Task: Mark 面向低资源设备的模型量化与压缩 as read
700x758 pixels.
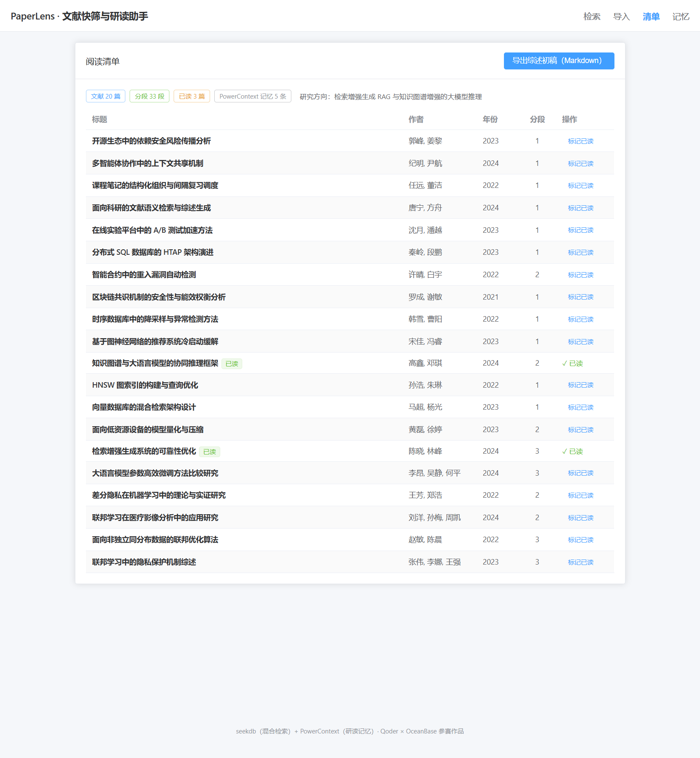Action: [580, 430]
